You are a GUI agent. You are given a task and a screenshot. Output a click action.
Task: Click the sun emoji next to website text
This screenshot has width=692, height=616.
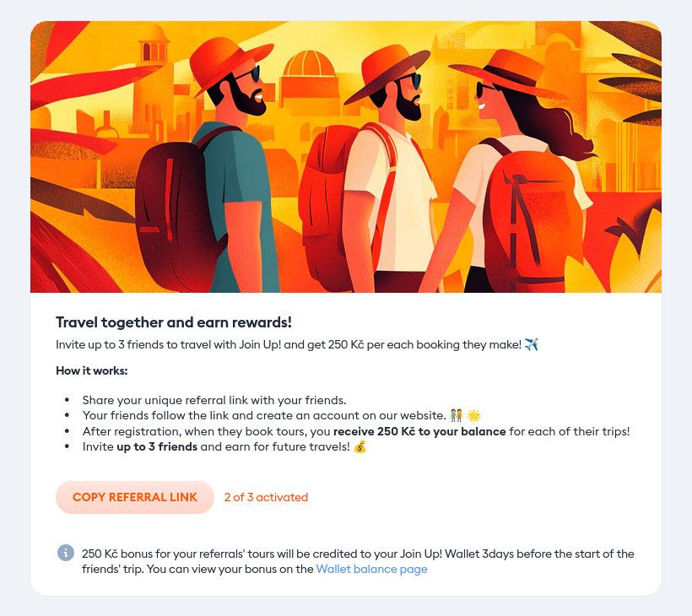tap(474, 416)
